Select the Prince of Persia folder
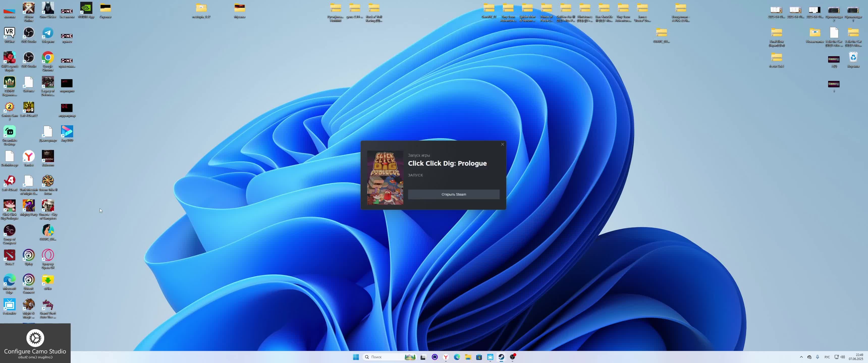Screen dimensions: 868x363 tap(546, 12)
